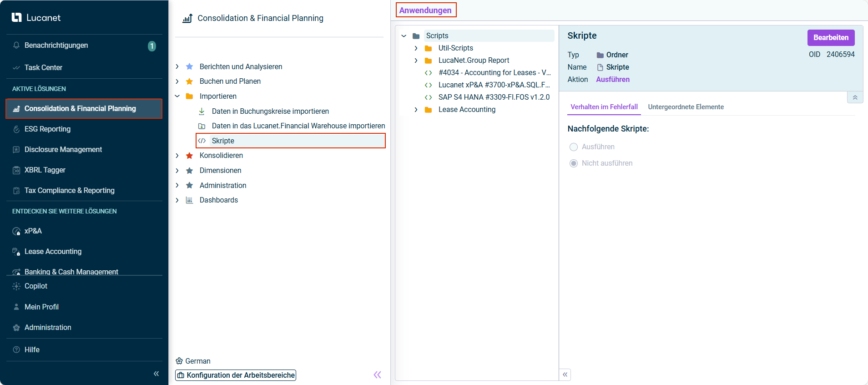Click the sidebar Administration gear icon
Screen dimensions: 868x385
pyautogui.click(x=16, y=328)
